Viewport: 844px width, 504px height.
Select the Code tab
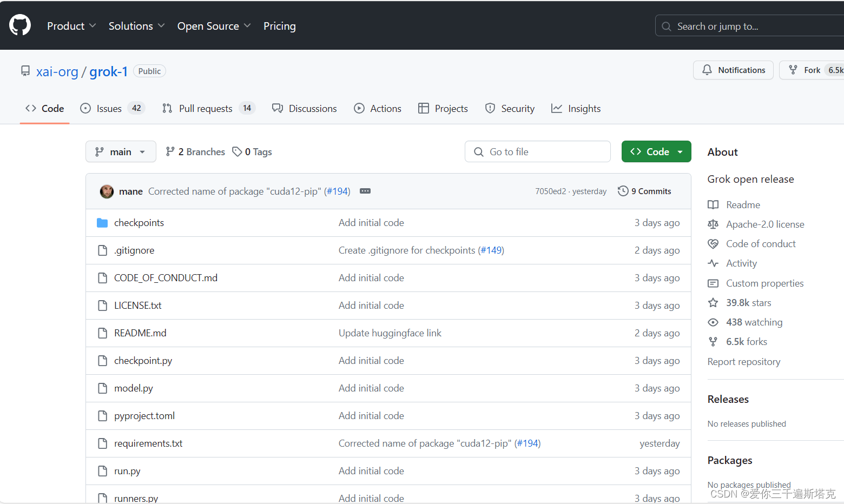[x=44, y=109]
